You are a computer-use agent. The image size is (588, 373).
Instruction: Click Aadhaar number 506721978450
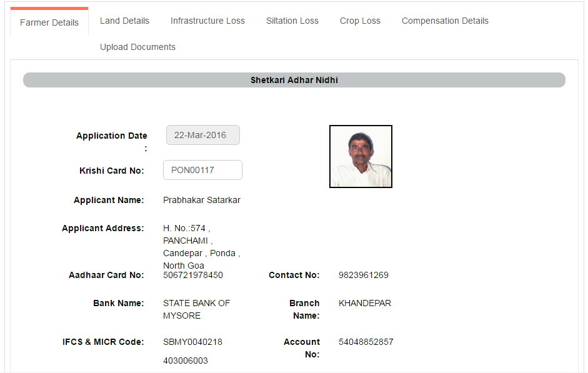(x=192, y=275)
